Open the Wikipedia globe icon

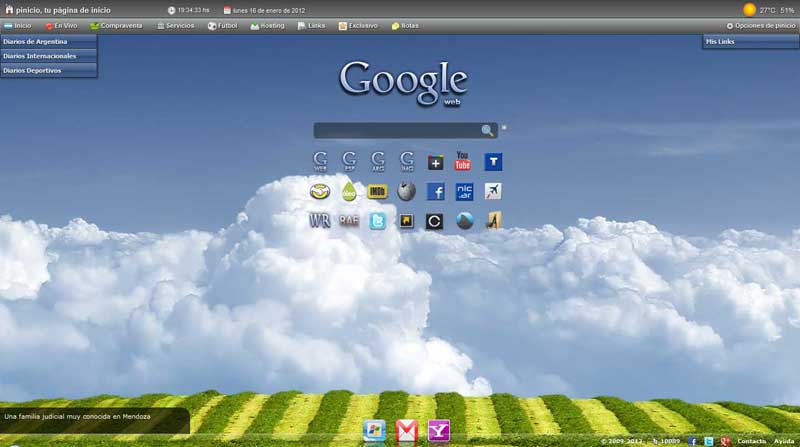coord(406,191)
